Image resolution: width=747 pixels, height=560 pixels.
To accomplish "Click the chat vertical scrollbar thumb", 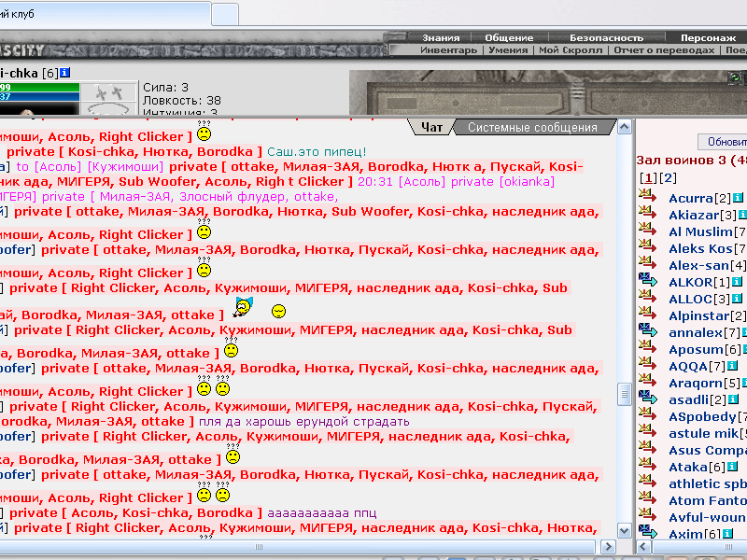I will pyautogui.click(x=624, y=394).
